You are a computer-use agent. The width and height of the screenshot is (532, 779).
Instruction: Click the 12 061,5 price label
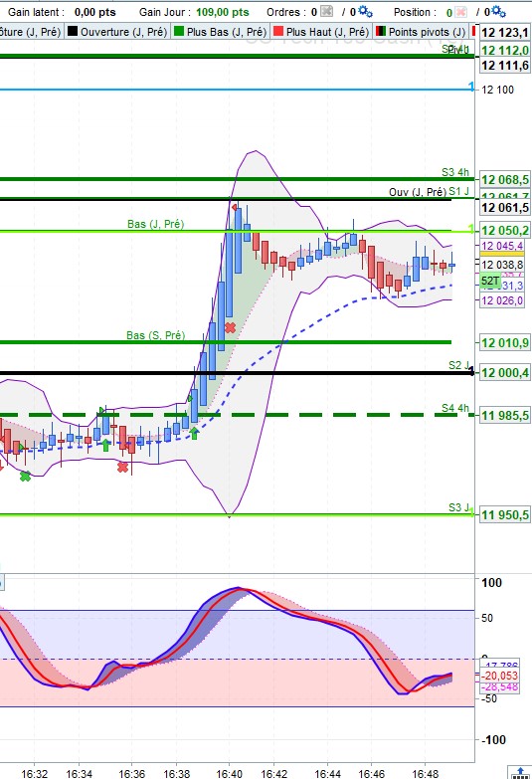tap(505, 207)
